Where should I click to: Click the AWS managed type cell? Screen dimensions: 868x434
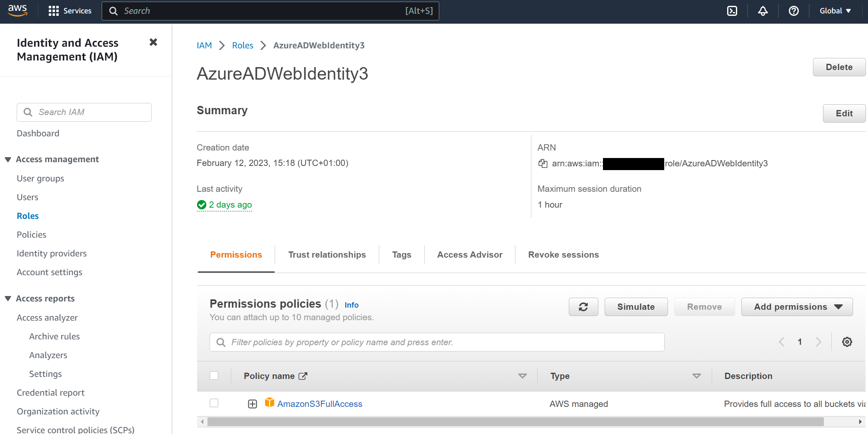579,404
